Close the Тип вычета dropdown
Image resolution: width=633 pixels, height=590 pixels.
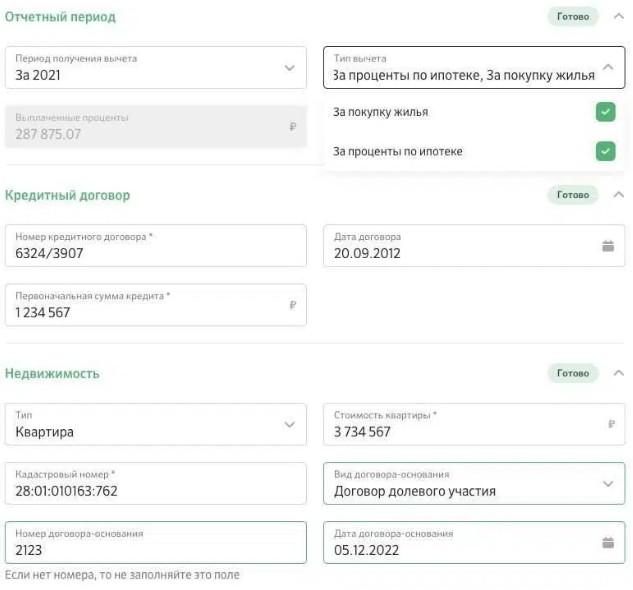coord(607,68)
